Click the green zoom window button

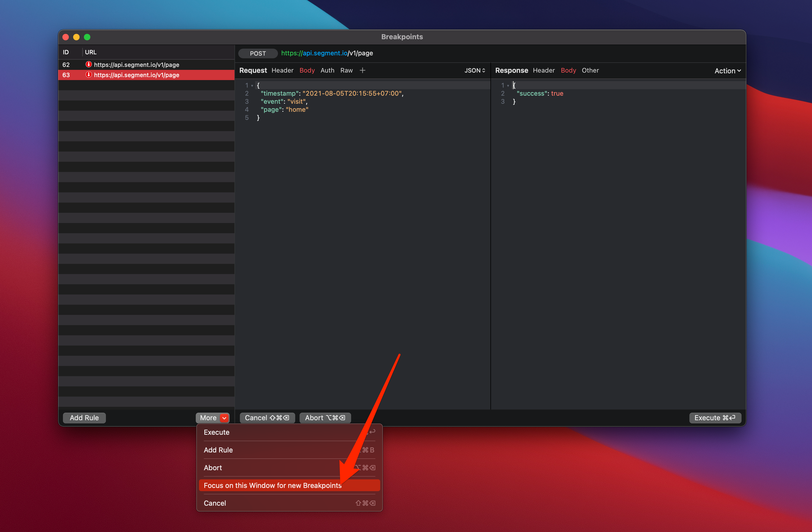coord(87,37)
